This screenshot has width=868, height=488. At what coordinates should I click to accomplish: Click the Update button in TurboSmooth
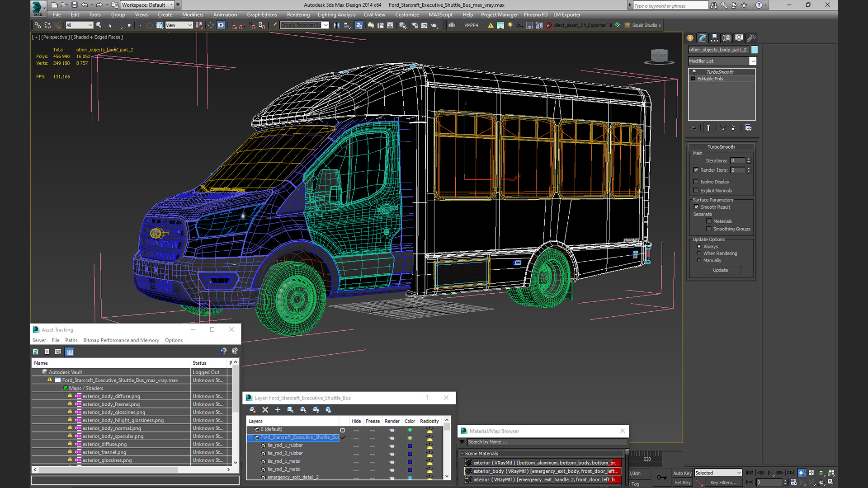tap(721, 270)
